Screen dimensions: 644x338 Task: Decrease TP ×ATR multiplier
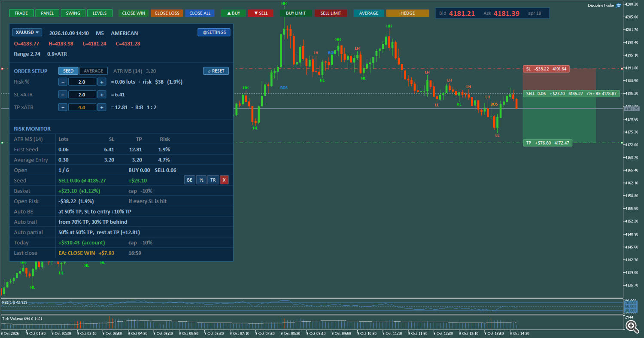tap(63, 107)
